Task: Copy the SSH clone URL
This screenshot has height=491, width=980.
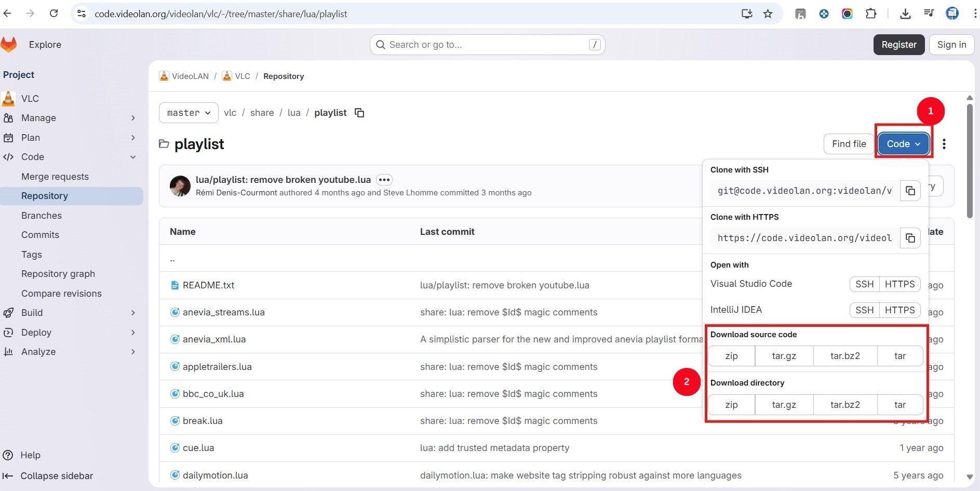Action: [910, 191]
